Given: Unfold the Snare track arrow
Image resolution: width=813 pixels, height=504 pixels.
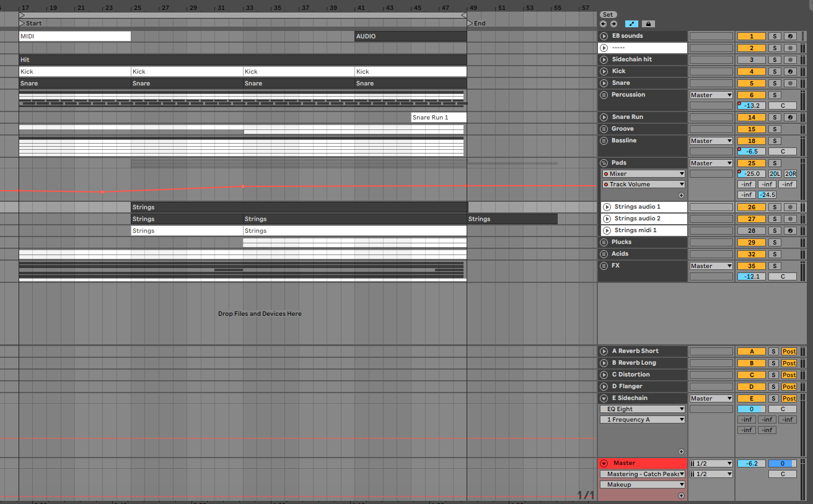Looking at the screenshot, I should 604,83.
